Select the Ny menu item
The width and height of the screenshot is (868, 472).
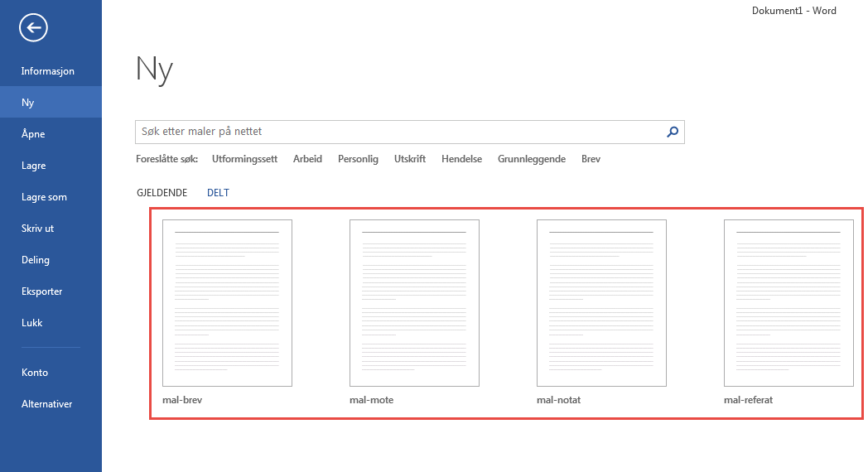tap(51, 103)
